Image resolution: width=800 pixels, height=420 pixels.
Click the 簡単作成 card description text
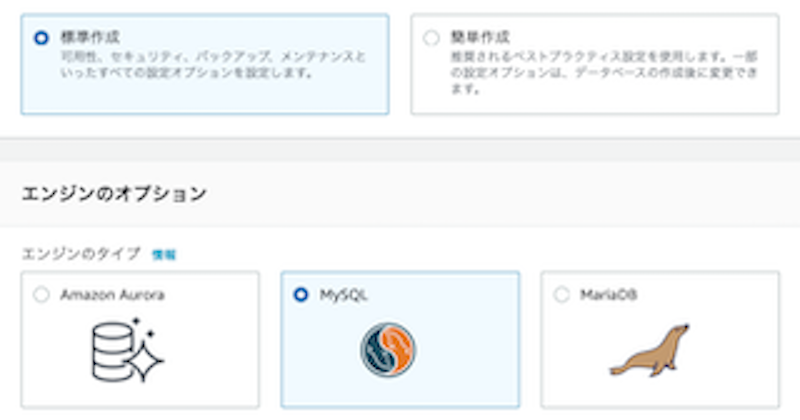(604, 72)
